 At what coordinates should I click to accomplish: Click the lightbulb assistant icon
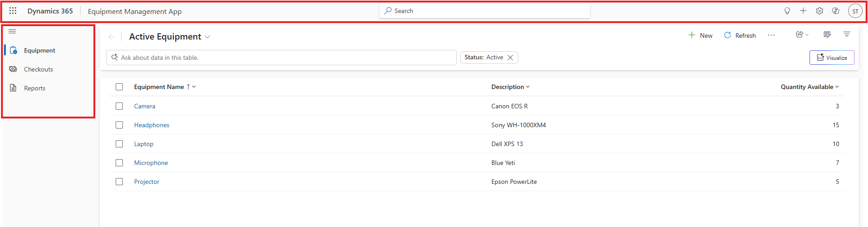pyautogui.click(x=787, y=11)
